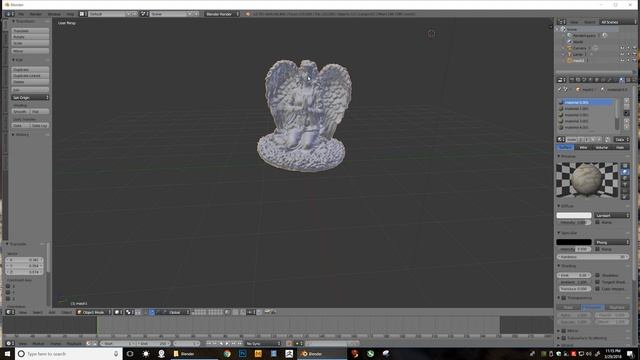Click the specular black color swatch

[574, 242]
